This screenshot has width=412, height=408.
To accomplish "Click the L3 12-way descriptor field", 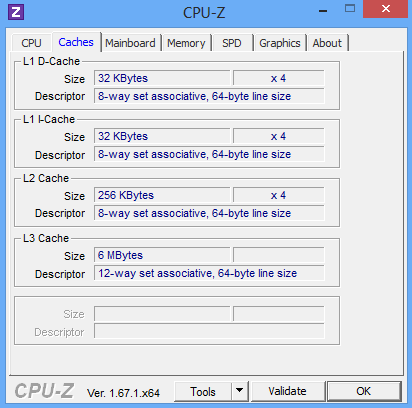I will coord(209,273).
